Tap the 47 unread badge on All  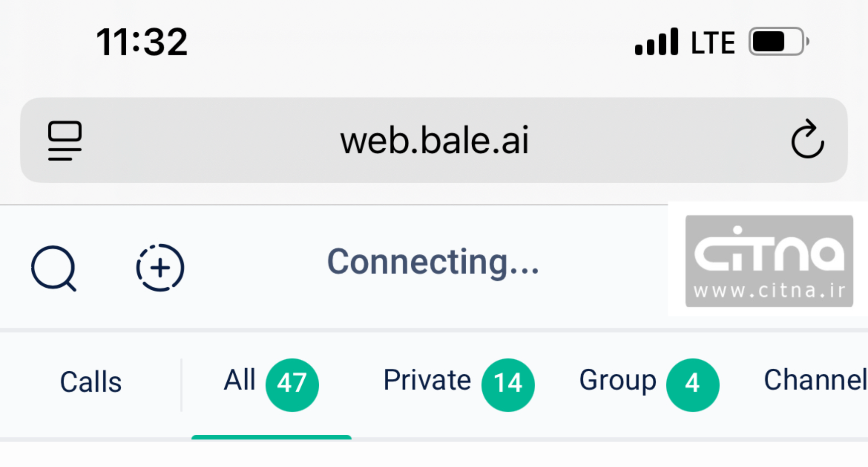click(292, 384)
